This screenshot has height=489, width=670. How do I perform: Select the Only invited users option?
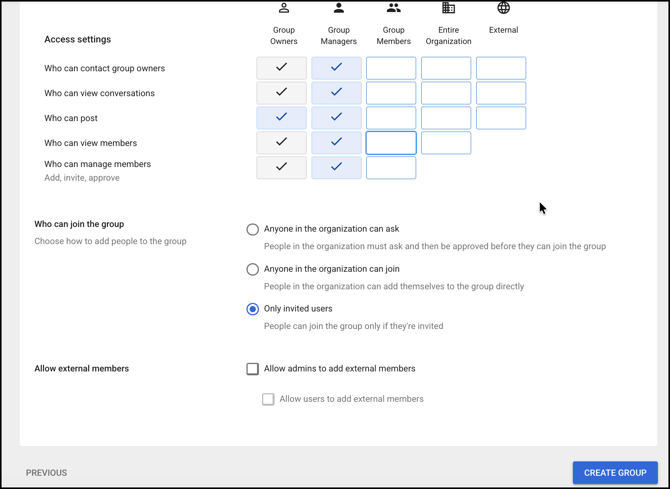point(253,309)
